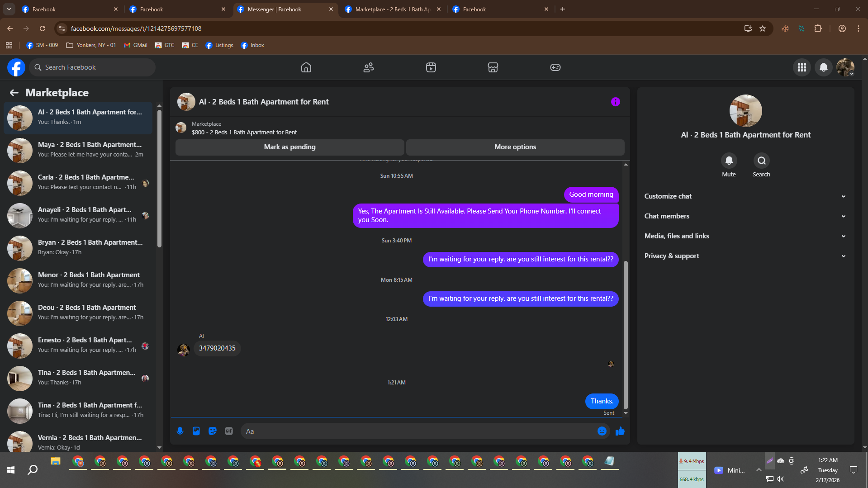Open the Facebook menu grid icon
The image size is (868, 488).
tap(802, 67)
